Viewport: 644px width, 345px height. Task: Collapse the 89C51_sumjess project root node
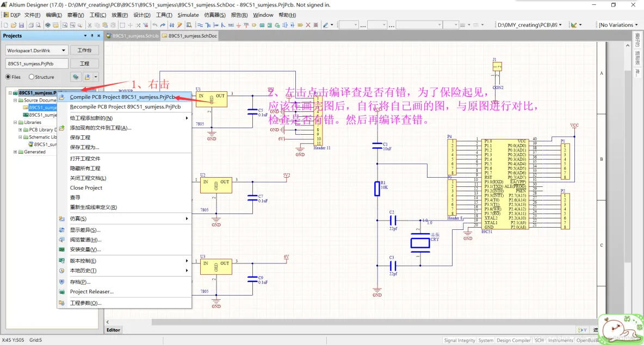point(10,93)
